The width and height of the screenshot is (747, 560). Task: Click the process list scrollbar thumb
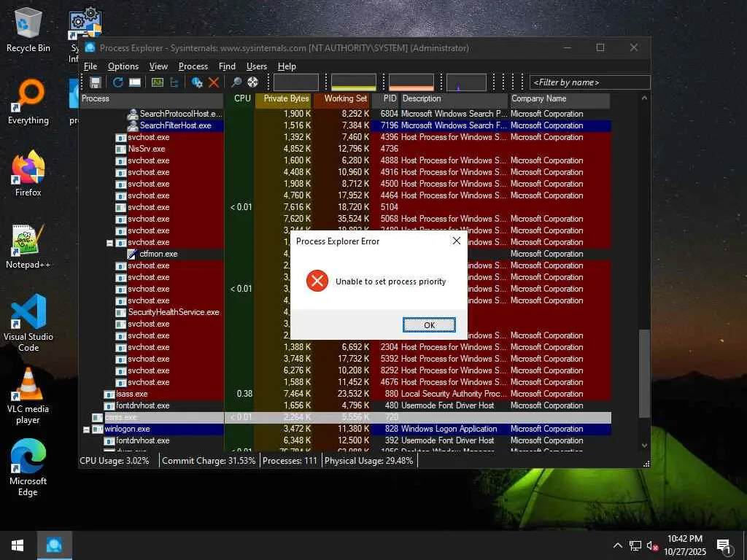[644, 373]
